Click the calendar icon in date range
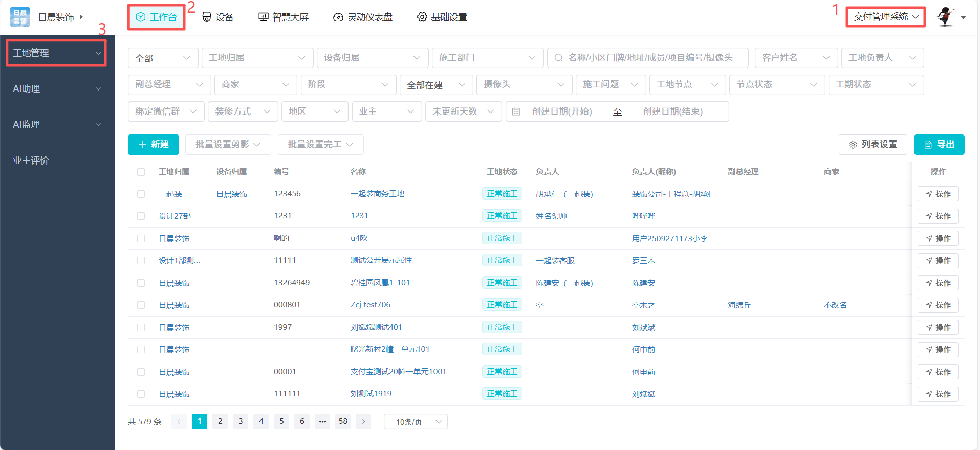This screenshot has height=450, width=980. click(516, 111)
